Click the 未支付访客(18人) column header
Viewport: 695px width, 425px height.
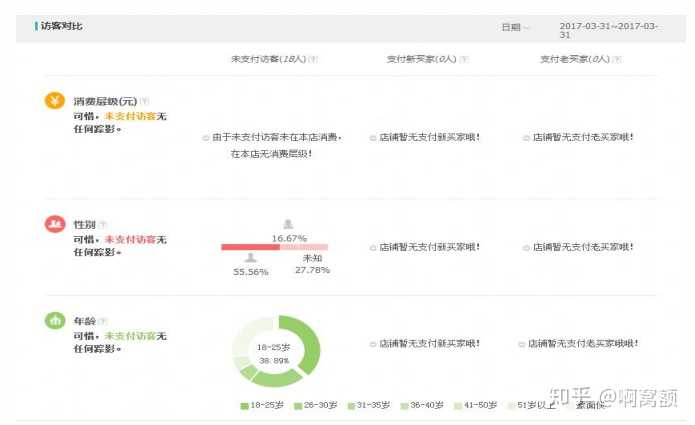coord(269,59)
